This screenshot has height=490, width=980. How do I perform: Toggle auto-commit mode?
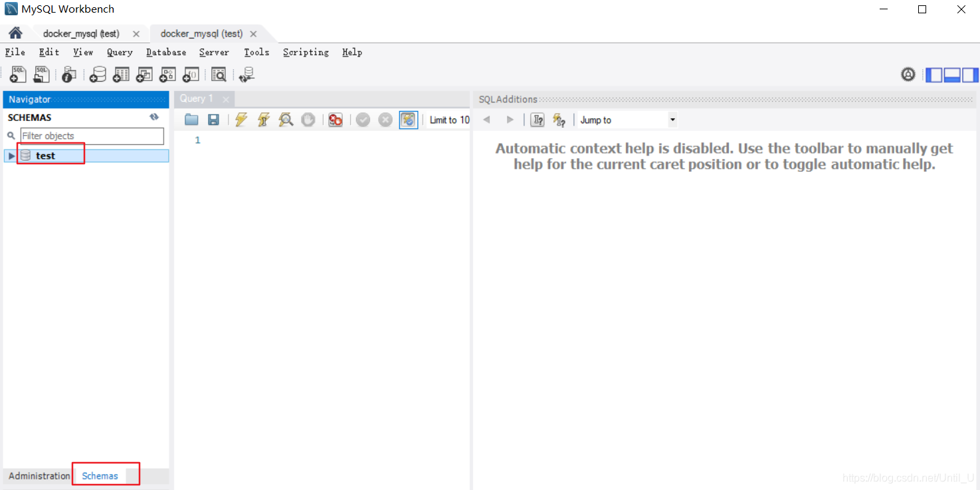point(409,120)
